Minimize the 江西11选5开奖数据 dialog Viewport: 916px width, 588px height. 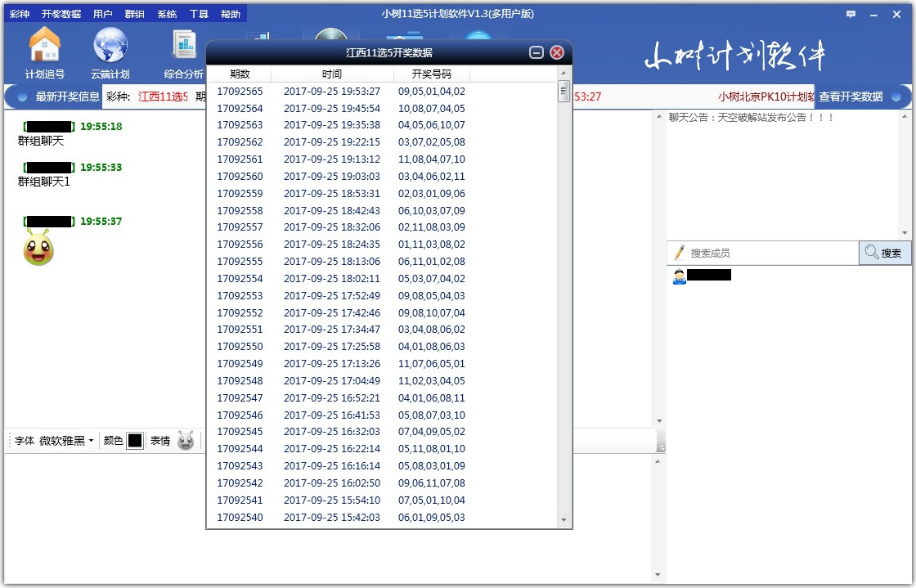point(537,52)
